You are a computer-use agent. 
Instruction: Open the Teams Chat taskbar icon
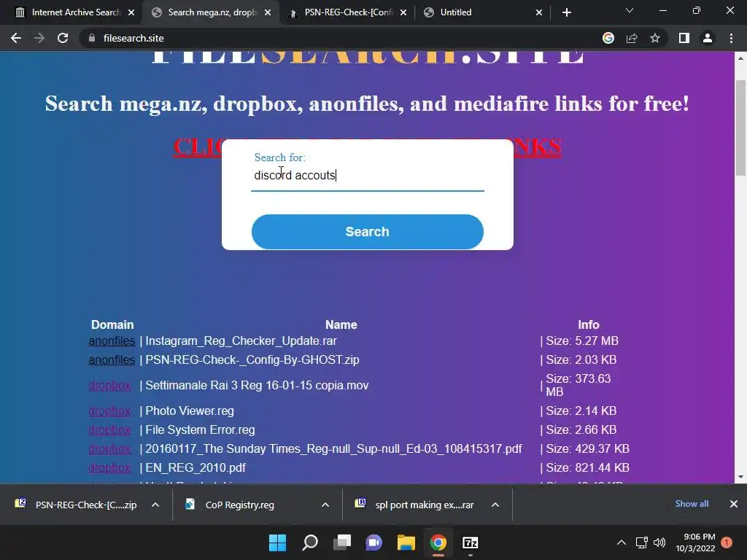coord(374,542)
